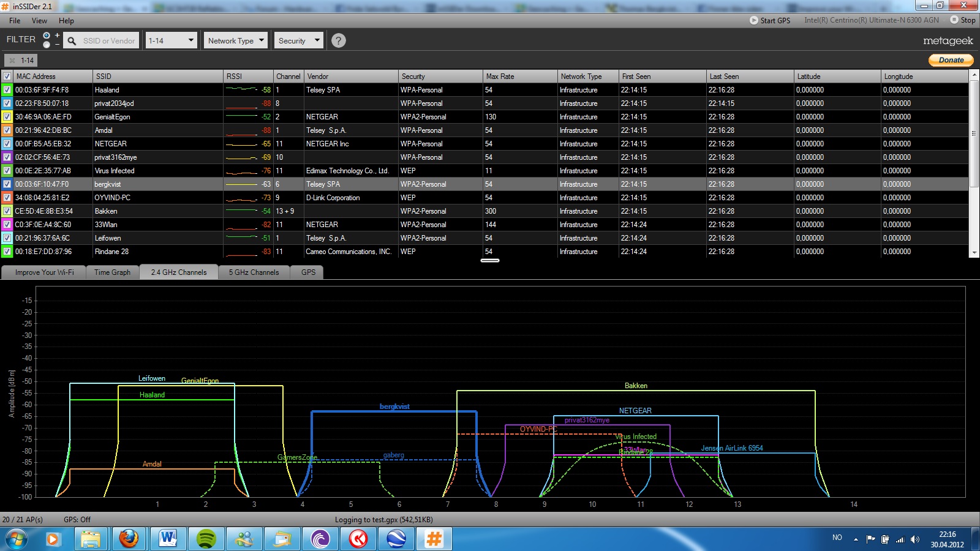Click the Stop scanning icon
The height and width of the screenshot is (551, 980).
point(954,20)
